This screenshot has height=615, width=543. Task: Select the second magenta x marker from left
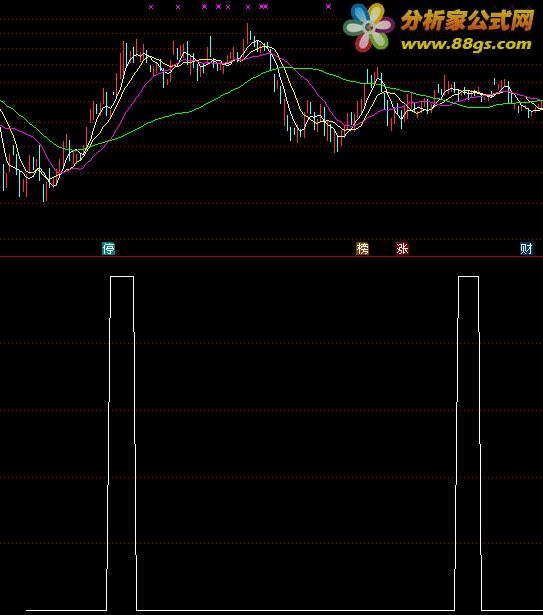pyautogui.click(x=178, y=7)
